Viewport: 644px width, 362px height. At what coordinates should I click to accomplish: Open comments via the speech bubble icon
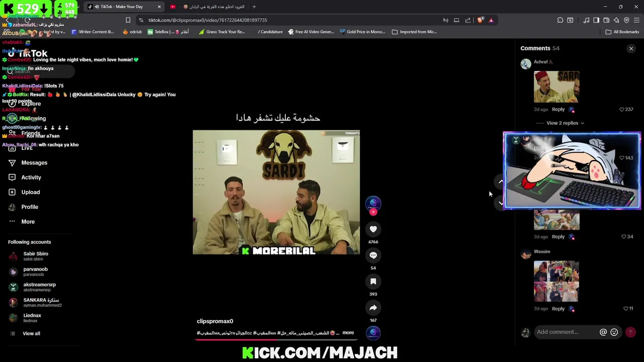(x=373, y=255)
